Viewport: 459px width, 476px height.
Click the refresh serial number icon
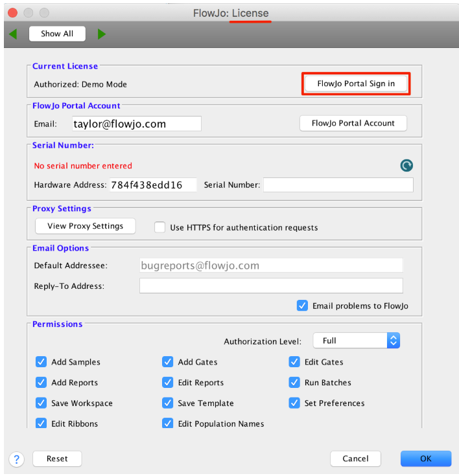coord(406,165)
